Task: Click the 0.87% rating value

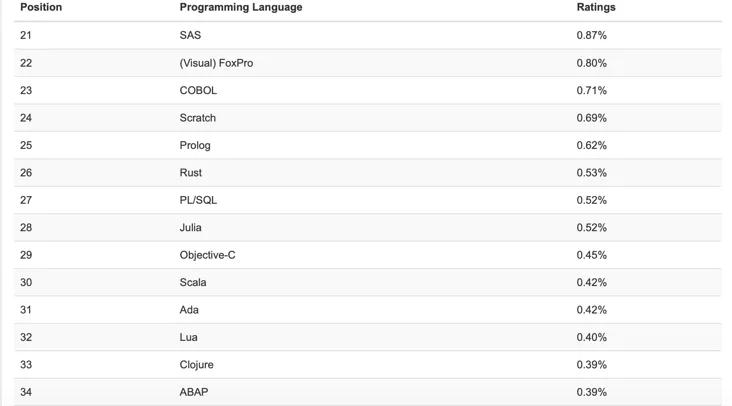Action: [x=592, y=35]
